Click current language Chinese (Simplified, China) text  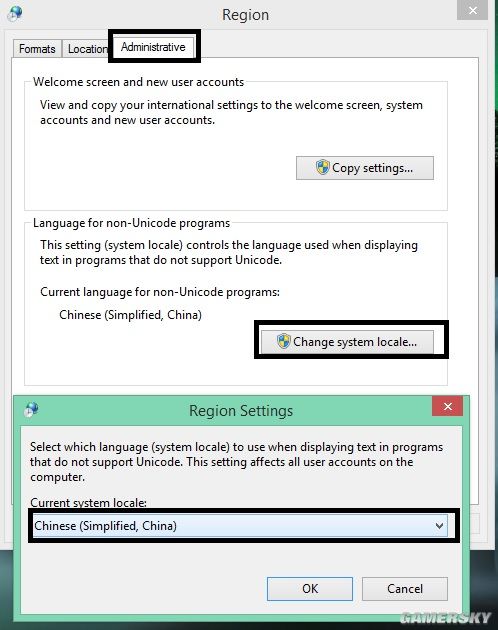tap(130, 315)
